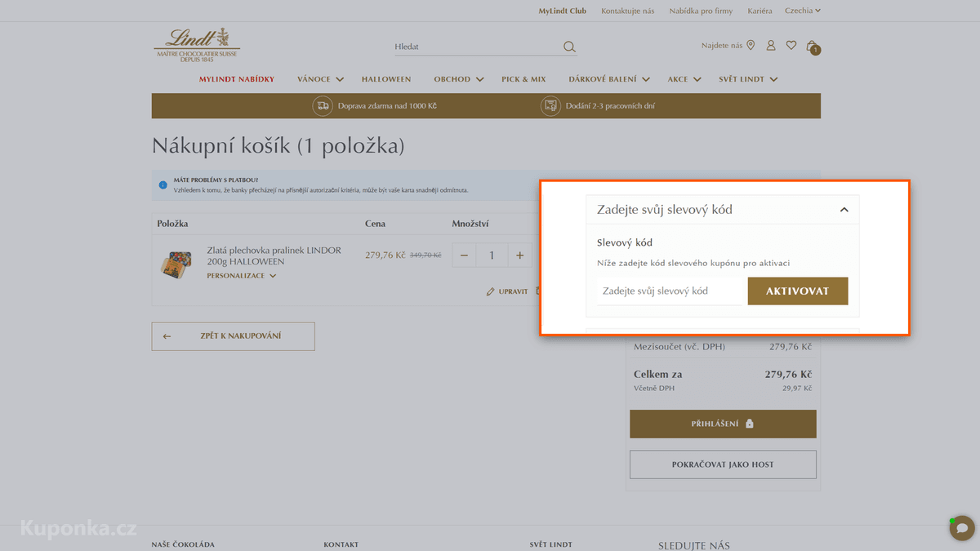The height and width of the screenshot is (551, 980).
Task: Click the search magnifier icon
Action: (569, 47)
